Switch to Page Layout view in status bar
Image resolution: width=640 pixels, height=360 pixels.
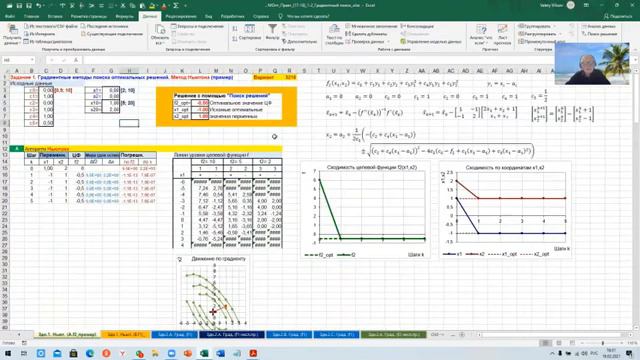point(559,343)
